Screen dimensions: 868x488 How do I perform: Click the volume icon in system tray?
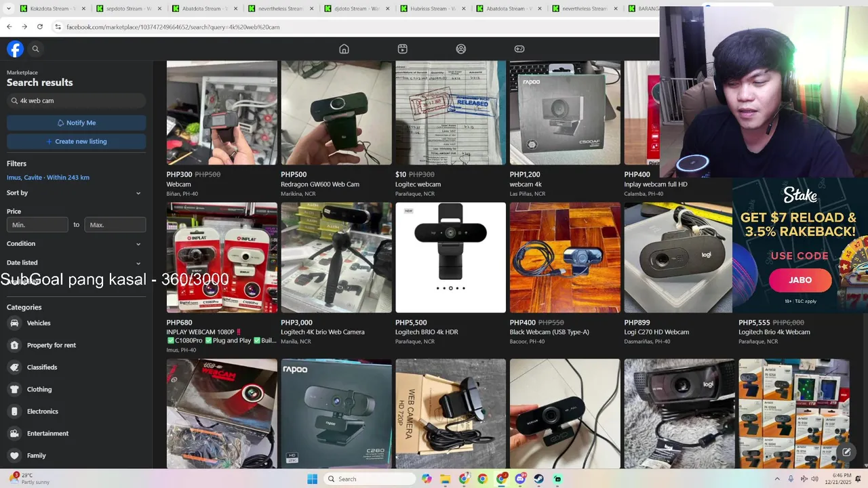click(x=814, y=479)
